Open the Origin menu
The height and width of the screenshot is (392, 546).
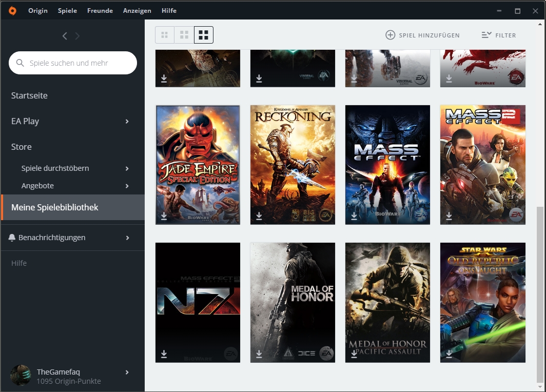pos(38,11)
